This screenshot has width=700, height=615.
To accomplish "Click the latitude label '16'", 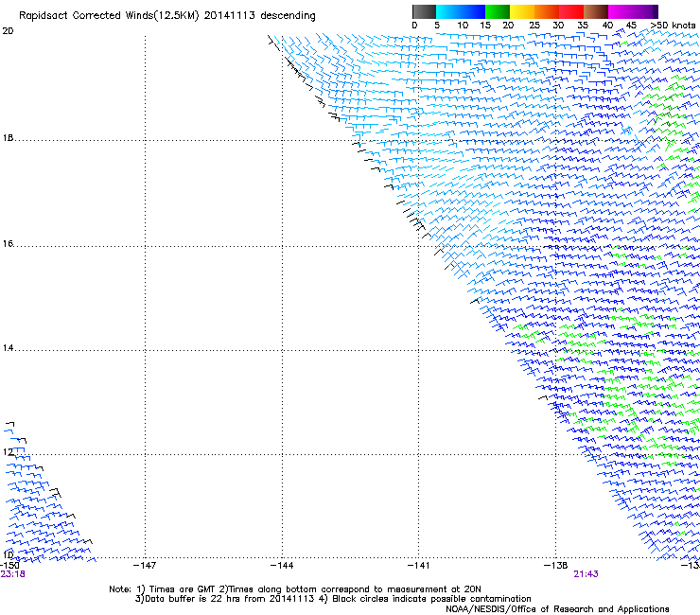I will tap(8, 243).
